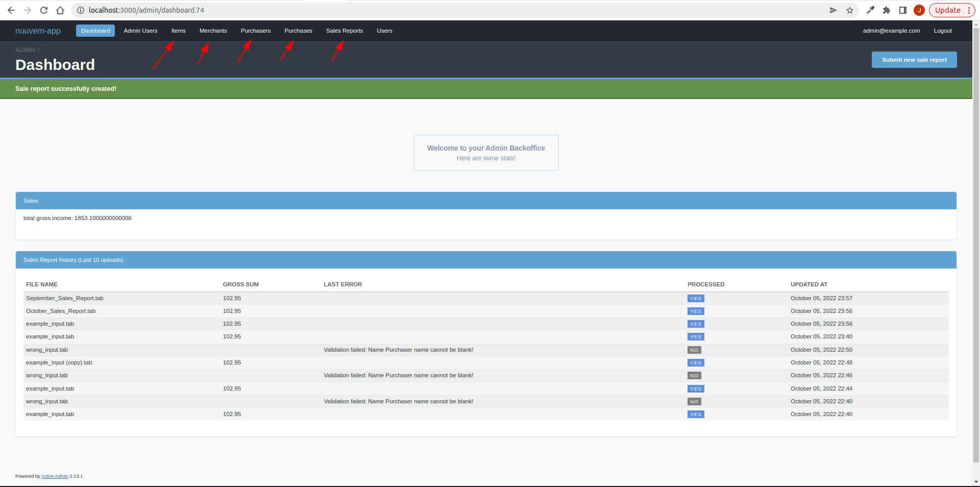Switch to the Sales Reports section
This screenshot has height=487, width=980.
(x=344, y=31)
